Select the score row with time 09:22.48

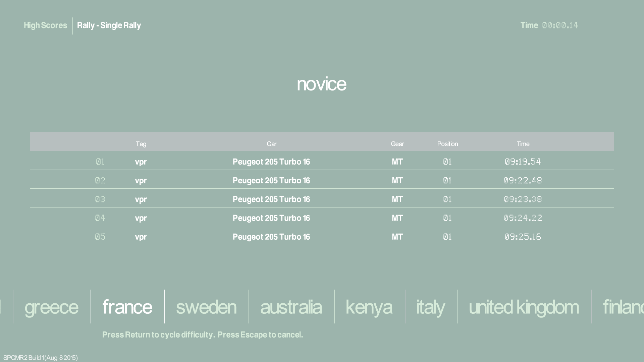pos(321,180)
